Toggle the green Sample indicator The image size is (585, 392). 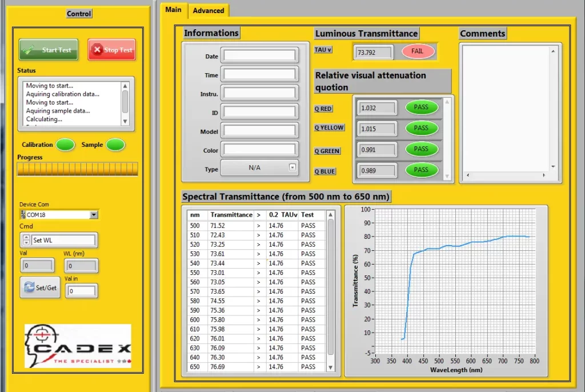click(115, 145)
